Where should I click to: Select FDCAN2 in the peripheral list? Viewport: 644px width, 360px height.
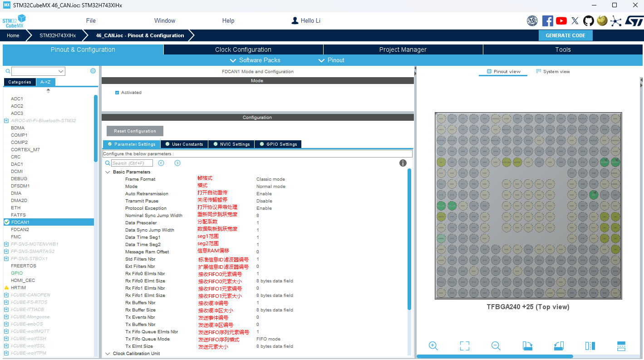click(x=20, y=230)
